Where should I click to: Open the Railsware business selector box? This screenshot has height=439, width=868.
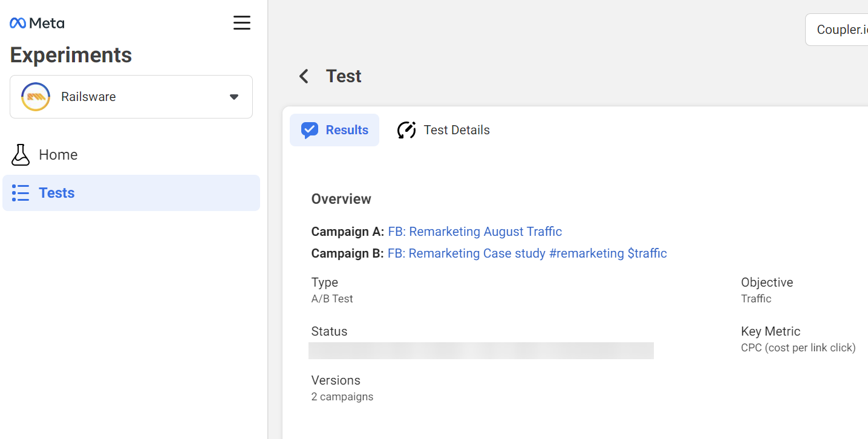tap(131, 97)
